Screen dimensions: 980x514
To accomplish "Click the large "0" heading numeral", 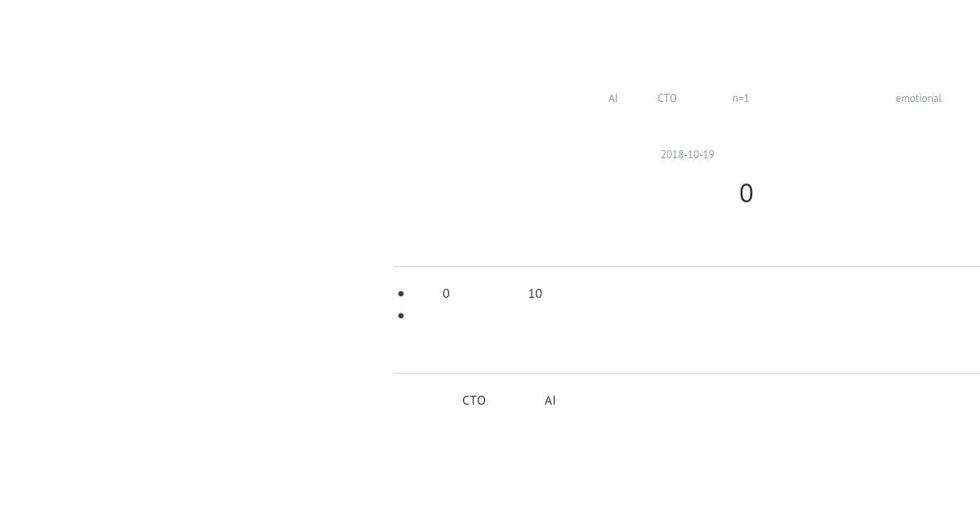I will point(746,193).
